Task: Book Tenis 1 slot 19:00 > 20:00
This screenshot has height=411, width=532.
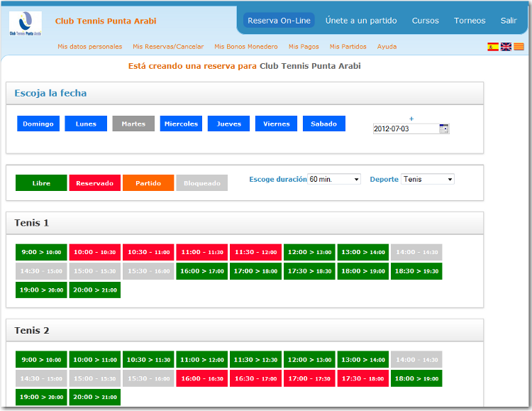Action: 41,290
